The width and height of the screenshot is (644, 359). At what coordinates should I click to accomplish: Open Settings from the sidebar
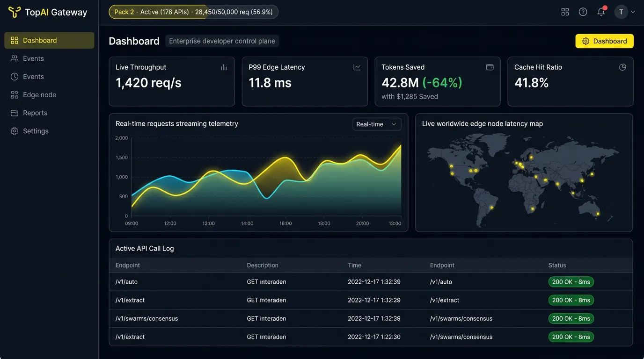pos(49,131)
